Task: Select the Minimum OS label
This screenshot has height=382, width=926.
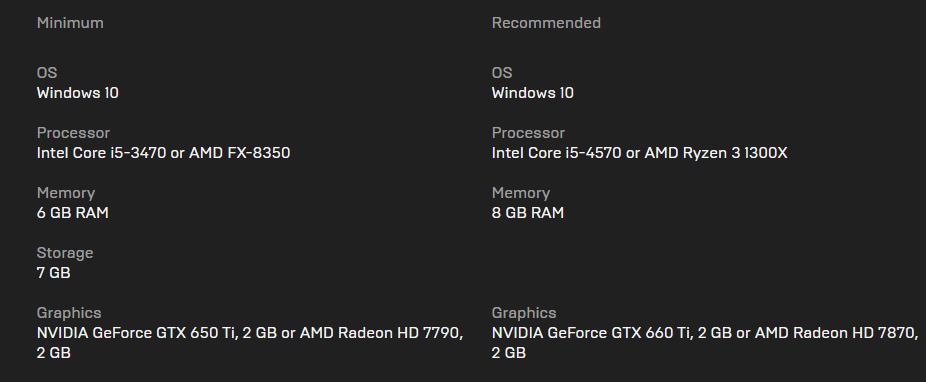Action: 47,73
